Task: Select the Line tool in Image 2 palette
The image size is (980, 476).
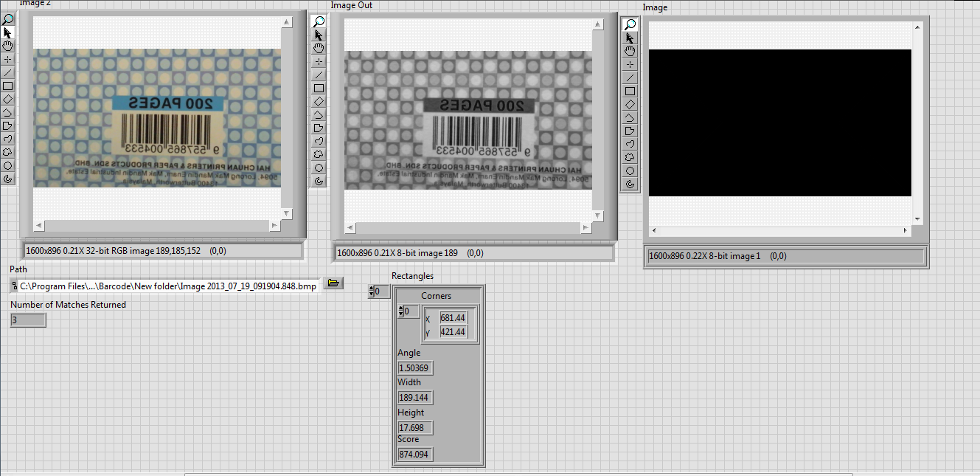Action: click(x=8, y=72)
